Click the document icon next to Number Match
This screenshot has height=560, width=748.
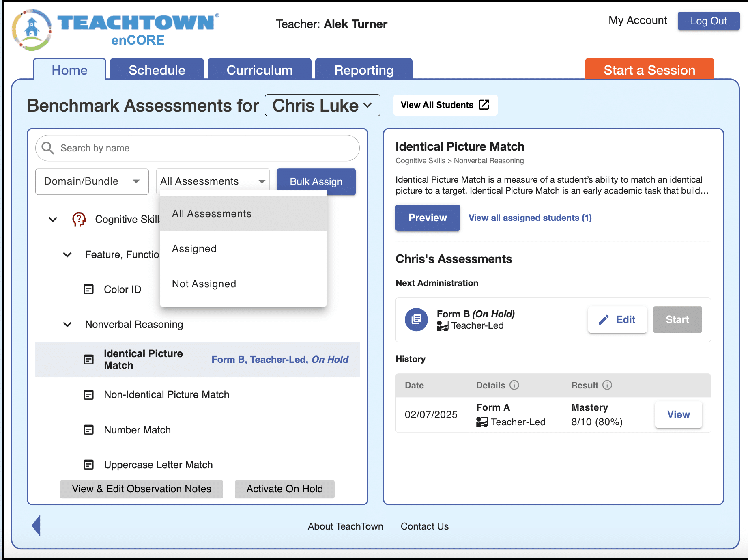tap(89, 430)
